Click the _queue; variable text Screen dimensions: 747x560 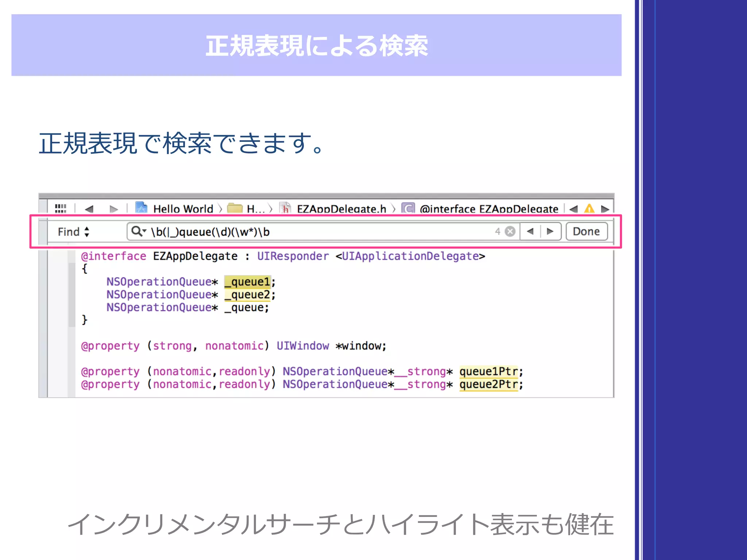[247, 308]
